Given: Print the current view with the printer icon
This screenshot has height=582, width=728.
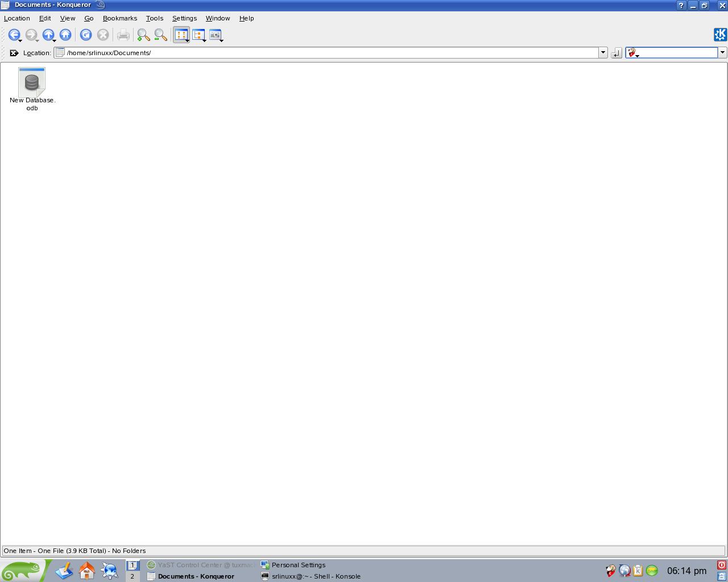Looking at the screenshot, I should [123, 35].
